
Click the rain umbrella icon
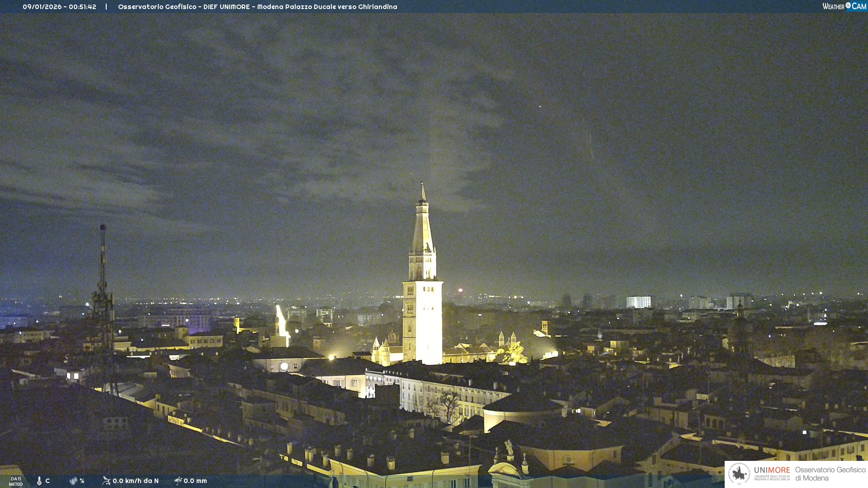click(178, 481)
